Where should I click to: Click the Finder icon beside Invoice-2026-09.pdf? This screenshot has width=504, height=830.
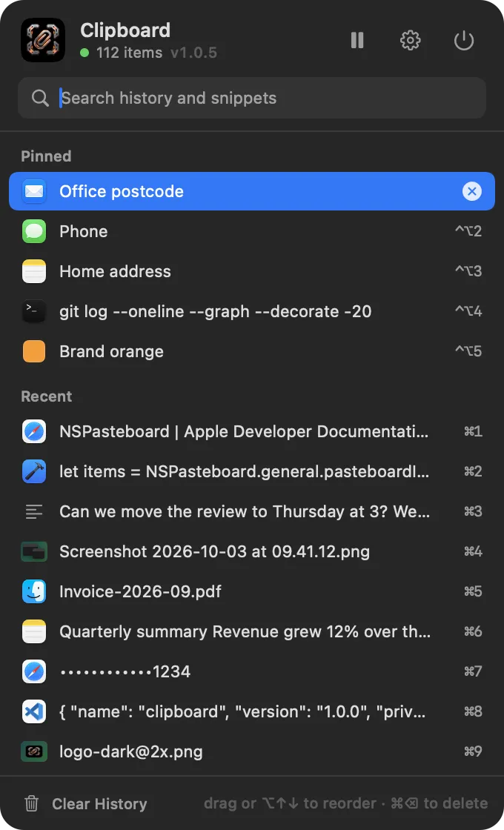[34, 591]
